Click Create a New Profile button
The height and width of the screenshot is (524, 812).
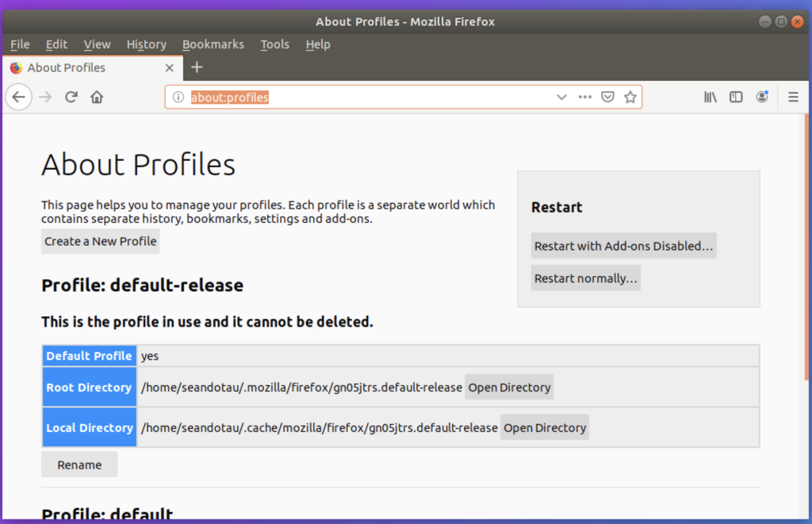(x=101, y=241)
